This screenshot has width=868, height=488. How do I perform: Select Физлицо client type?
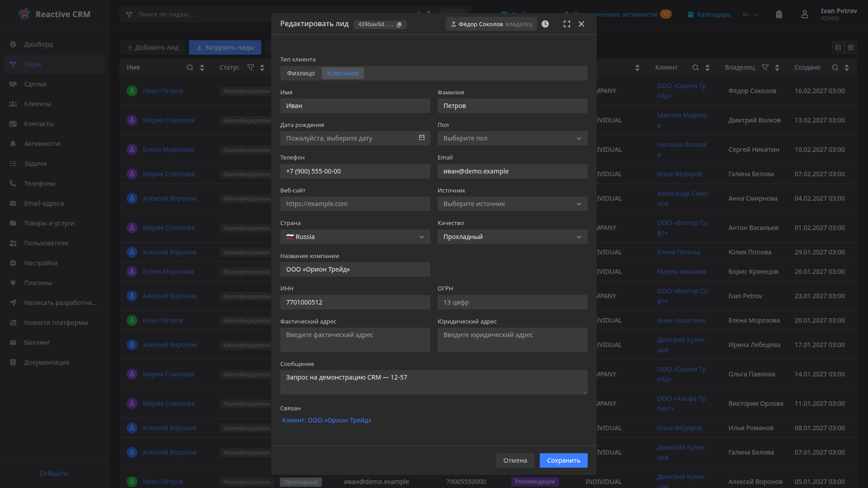pyautogui.click(x=301, y=73)
